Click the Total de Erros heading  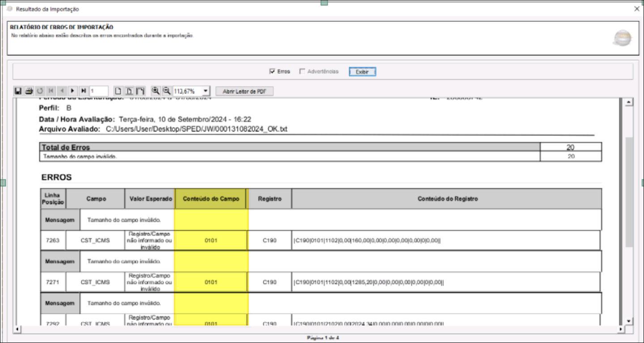(66, 147)
